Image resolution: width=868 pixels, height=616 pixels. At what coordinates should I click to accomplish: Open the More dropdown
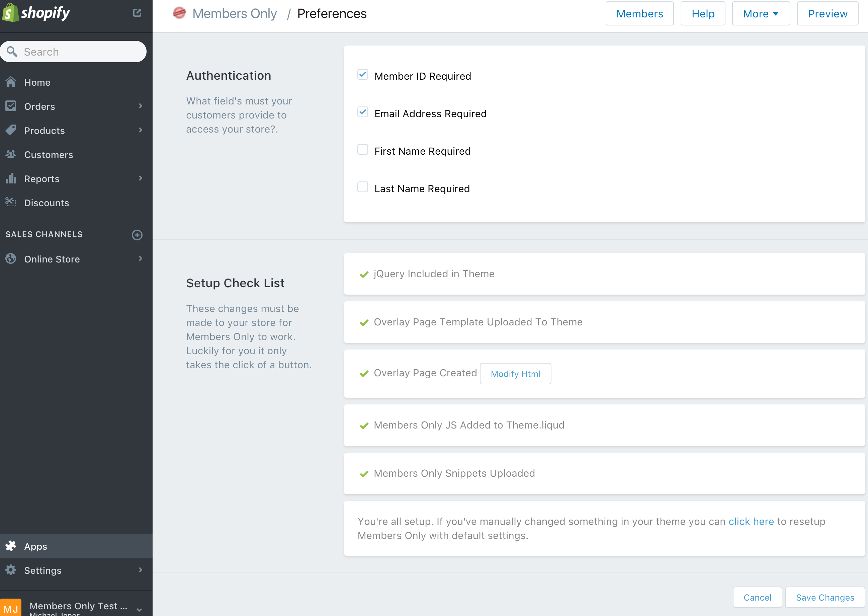pyautogui.click(x=761, y=13)
